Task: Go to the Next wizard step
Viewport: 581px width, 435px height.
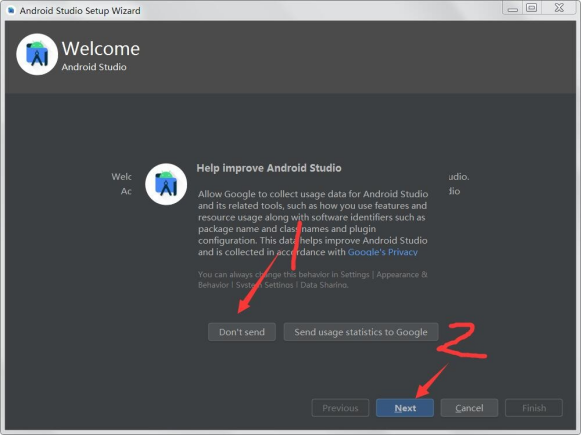Action: [x=405, y=408]
